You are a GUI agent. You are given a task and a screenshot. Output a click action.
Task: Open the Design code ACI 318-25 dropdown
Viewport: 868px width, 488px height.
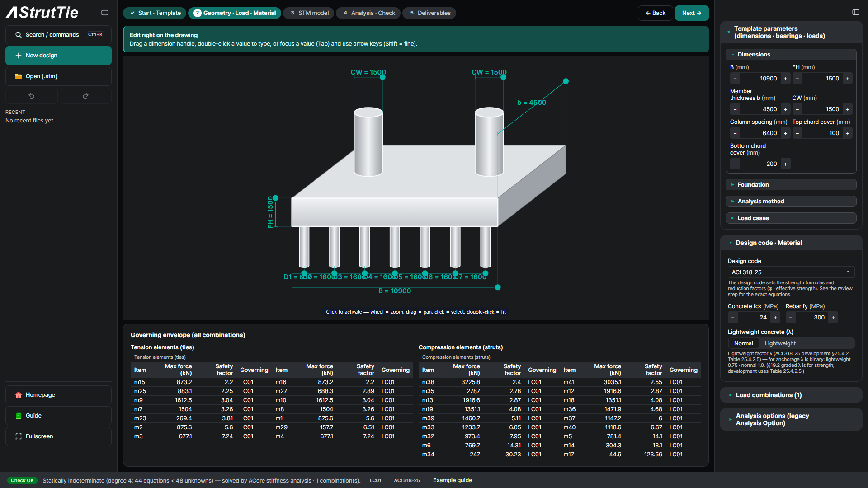pyautogui.click(x=791, y=272)
